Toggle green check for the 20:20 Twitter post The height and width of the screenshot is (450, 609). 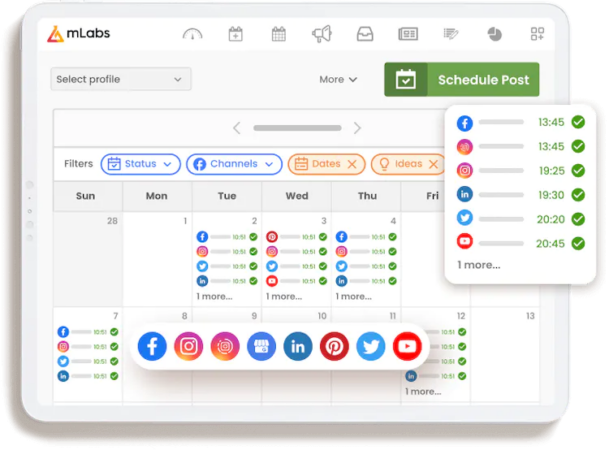578,218
